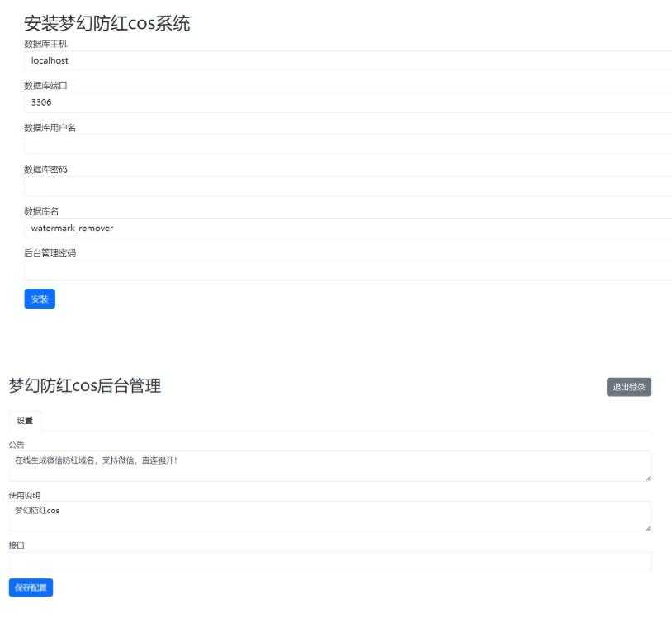Viewport: 672px width, 632px height.
Task: Click the 保存配置 save configuration button
Action: [30, 587]
